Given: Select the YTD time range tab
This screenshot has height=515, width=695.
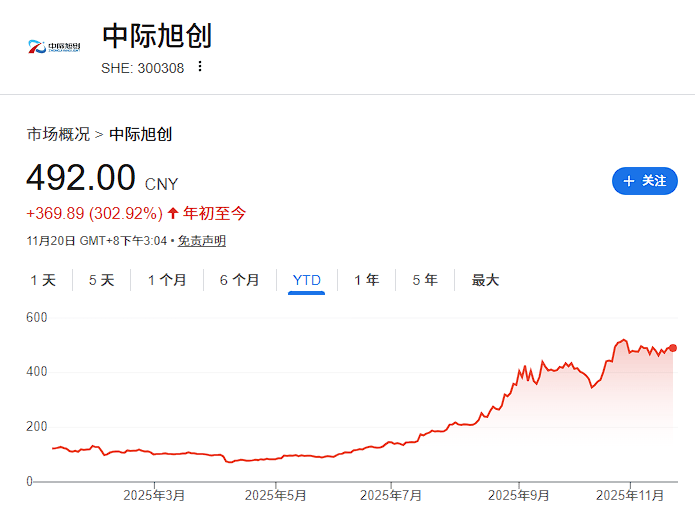Looking at the screenshot, I should [306, 280].
